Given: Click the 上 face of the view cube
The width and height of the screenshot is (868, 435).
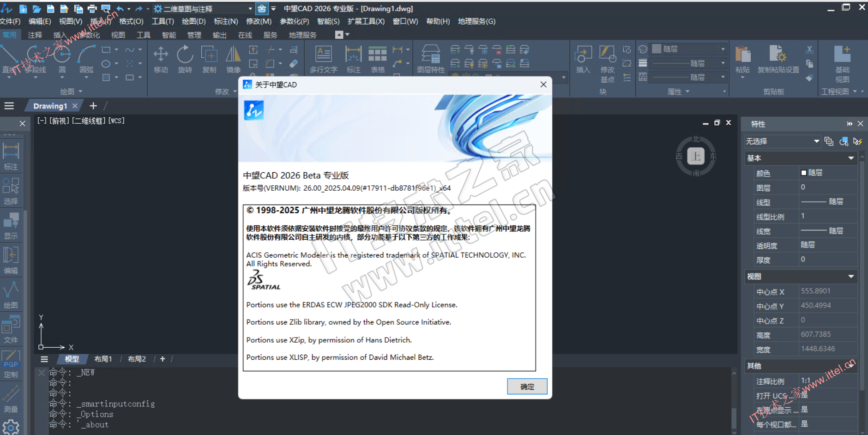Looking at the screenshot, I should (696, 156).
